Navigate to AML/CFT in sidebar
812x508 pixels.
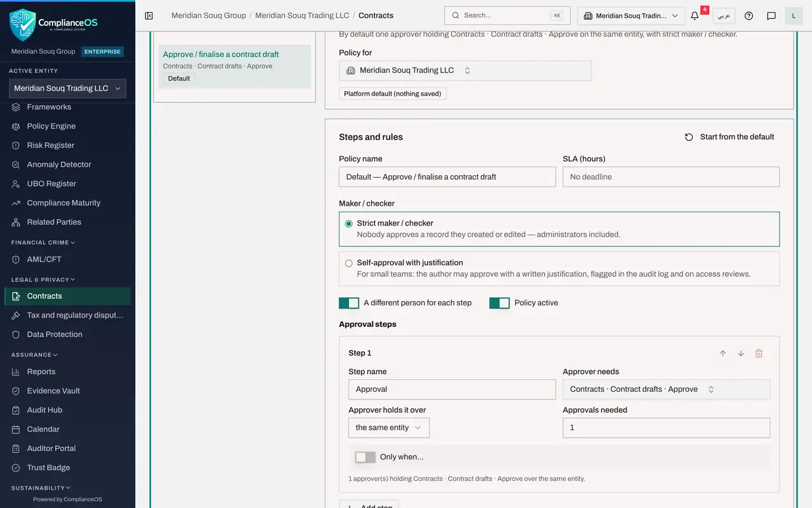67,259
